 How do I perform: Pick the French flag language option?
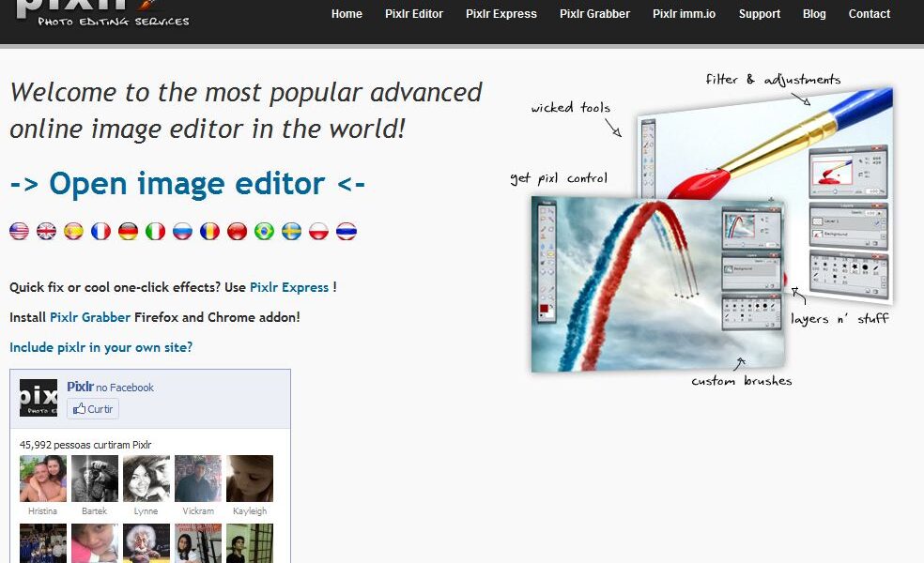tap(100, 231)
